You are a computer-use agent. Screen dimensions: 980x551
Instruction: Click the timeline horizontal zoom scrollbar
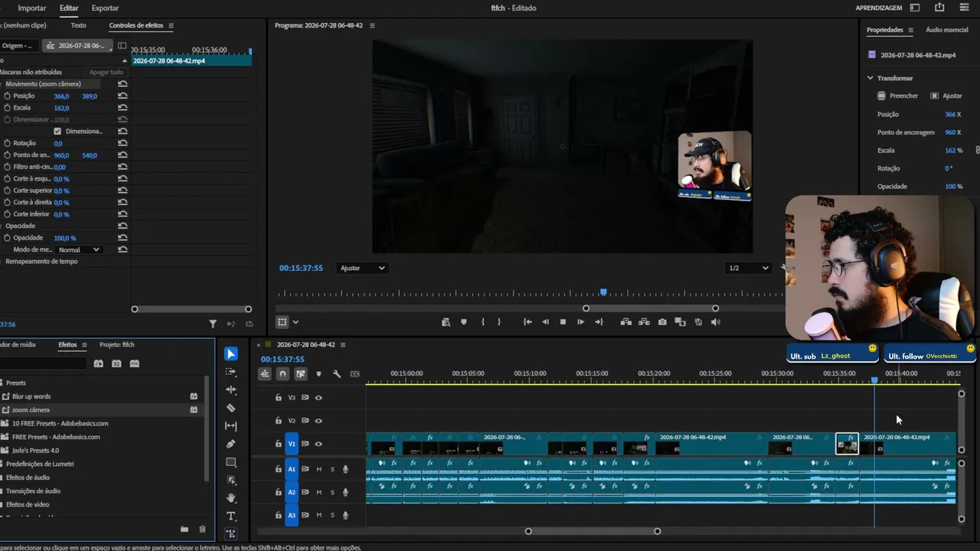[x=593, y=531]
